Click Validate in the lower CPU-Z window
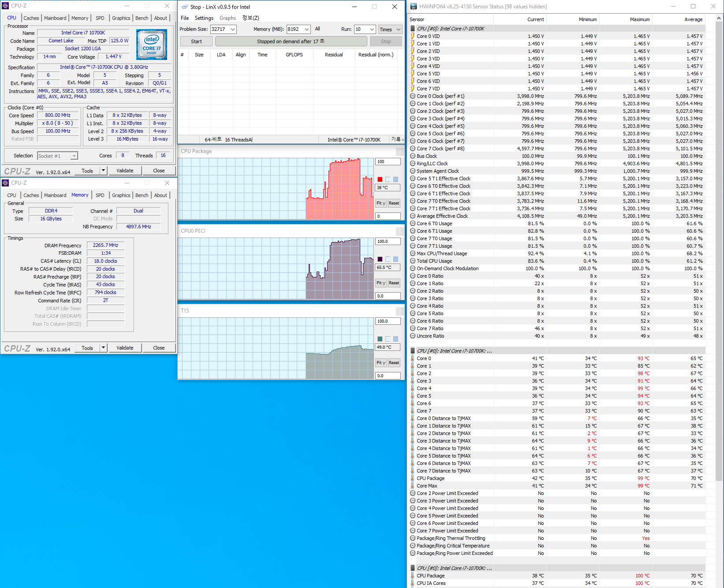The height and width of the screenshot is (588, 724). [x=125, y=348]
